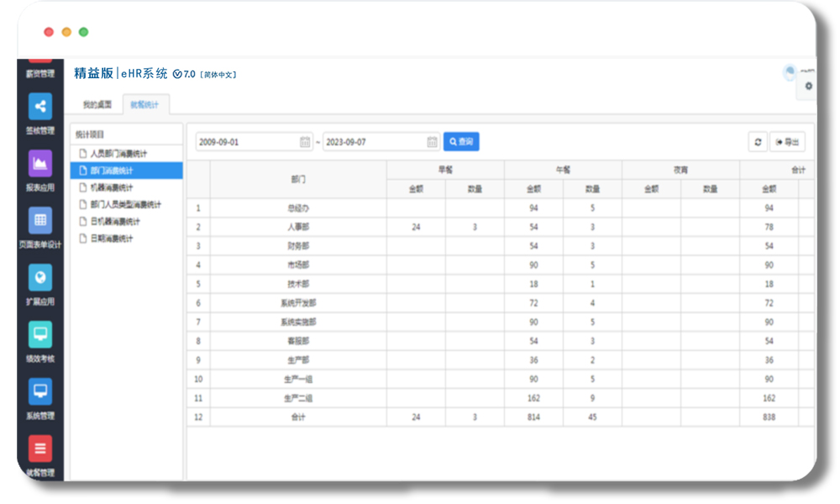Click the 夜宵 column group header
Image resolution: width=840 pixels, height=504 pixels.
[680, 170]
